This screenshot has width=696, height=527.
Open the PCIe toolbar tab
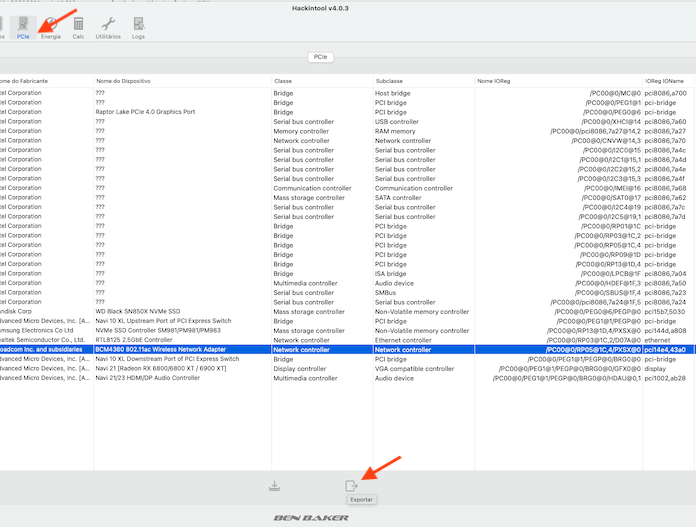pyautogui.click(x=23, y=28)
